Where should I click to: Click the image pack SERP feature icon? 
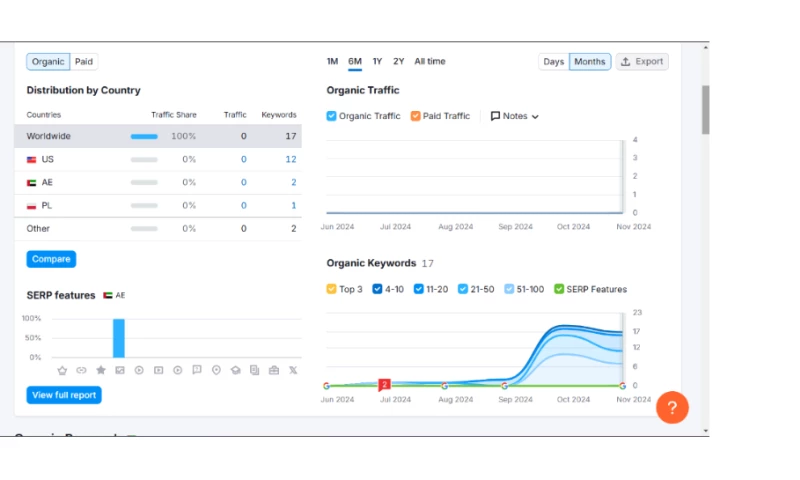[120, 370]
